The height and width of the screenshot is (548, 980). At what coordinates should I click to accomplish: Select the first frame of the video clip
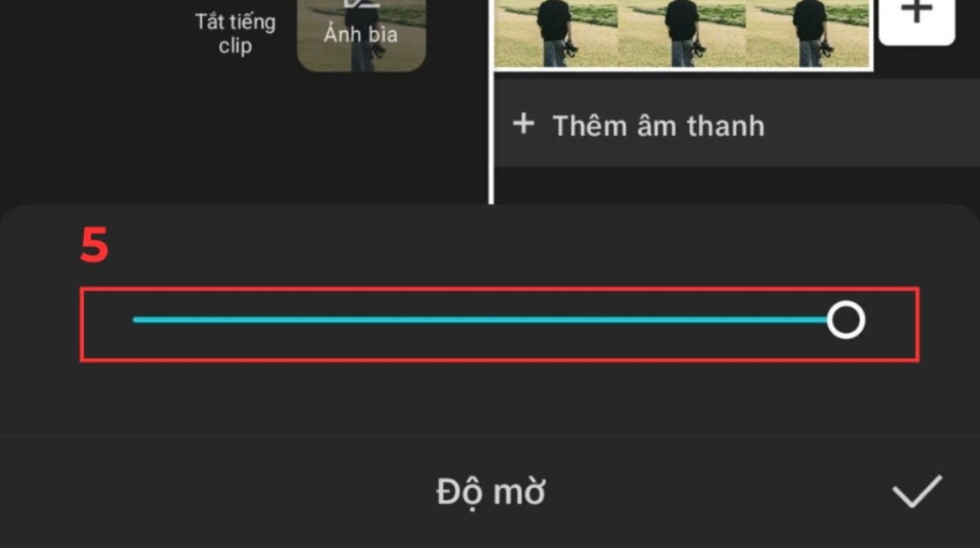click(557, 33)
